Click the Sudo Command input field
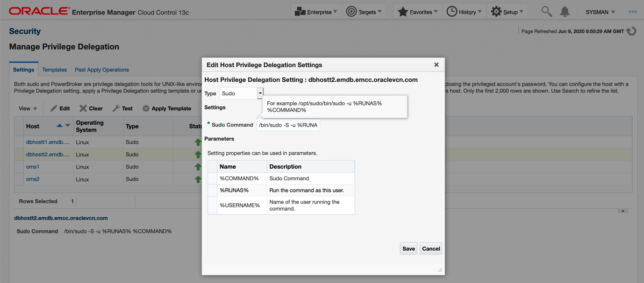The height and width of the screenshot is (283, 644). click(288, 125)
